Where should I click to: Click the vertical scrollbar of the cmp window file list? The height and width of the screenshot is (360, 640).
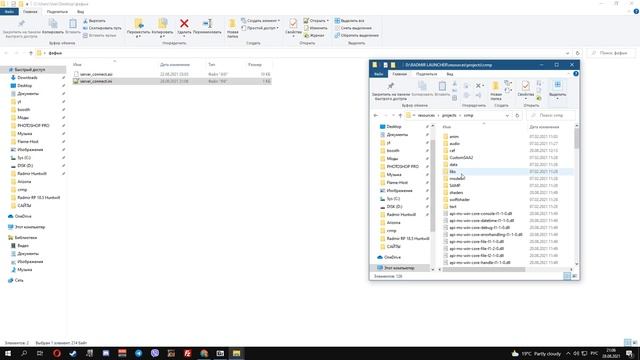(577, 139)
